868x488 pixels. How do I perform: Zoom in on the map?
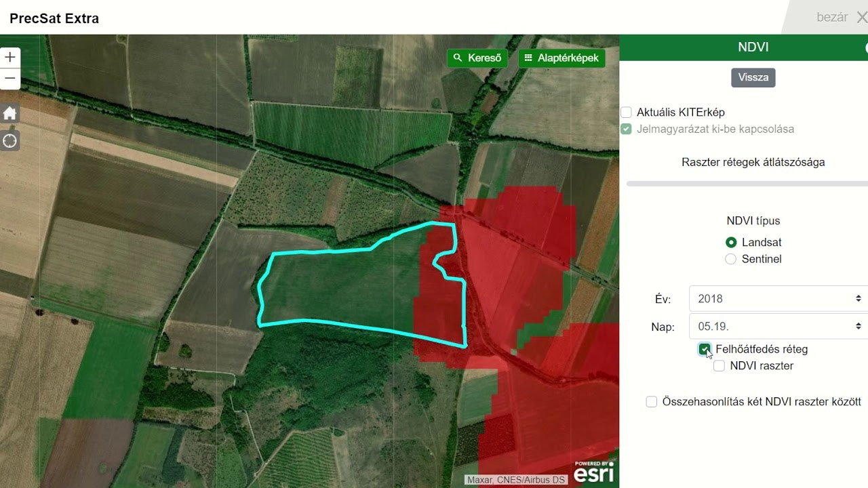[x=10, y=58]
